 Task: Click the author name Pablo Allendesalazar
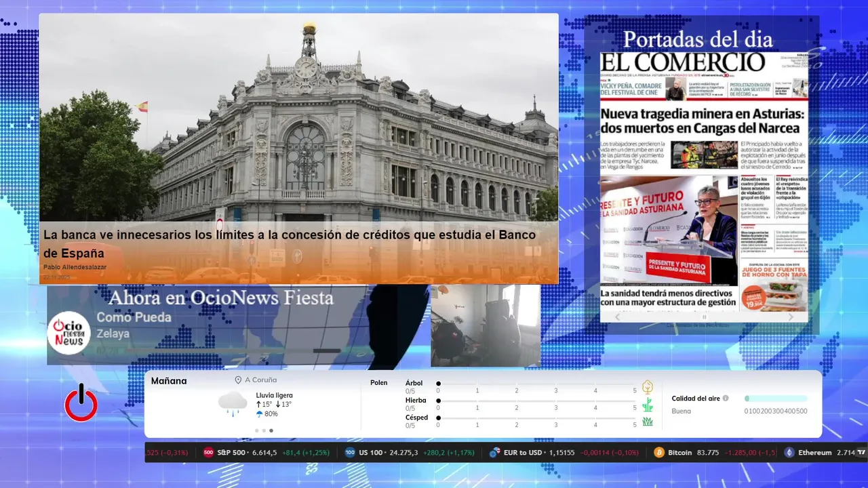click(75, 267)
